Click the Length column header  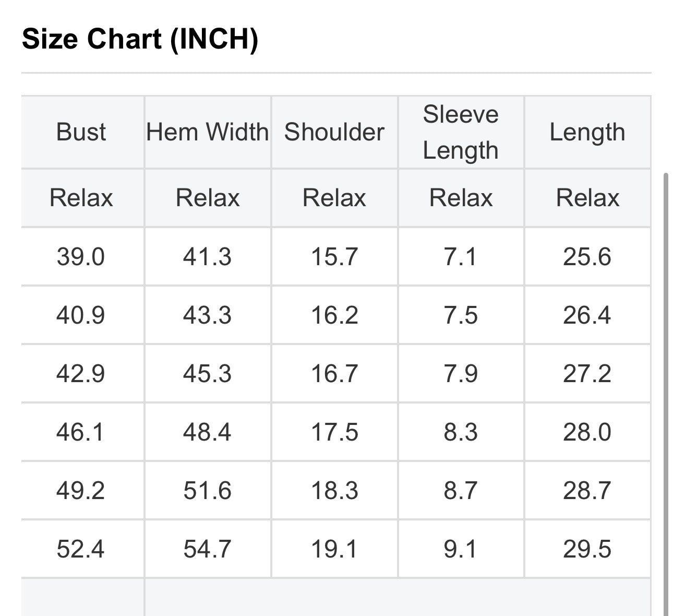point(587,132)
